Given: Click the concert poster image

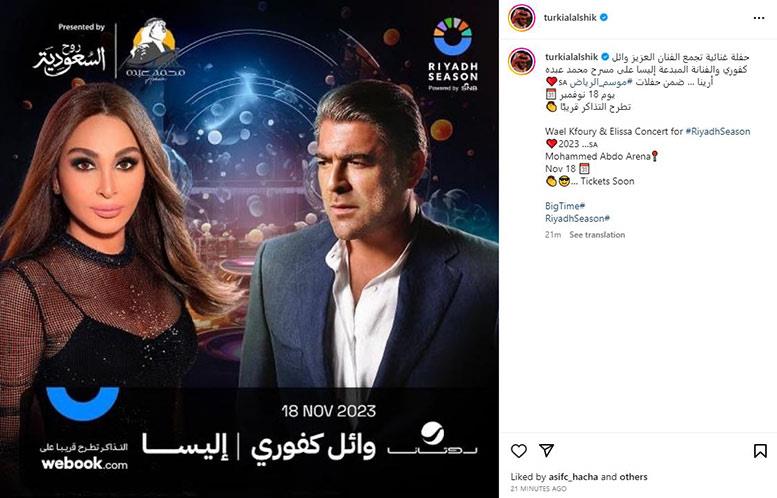Looking at the screenshot, I should tap(249, 249).
